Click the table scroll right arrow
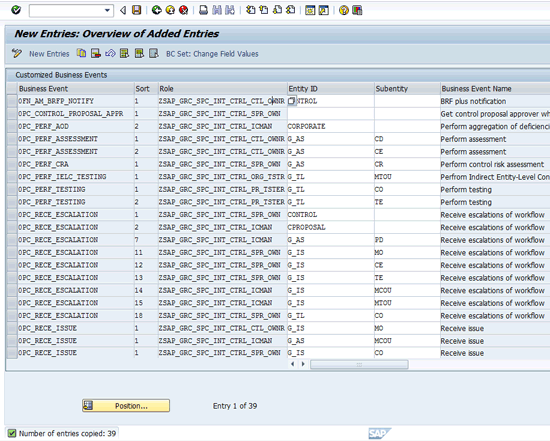The height and width of the screenshot is (441, 550). tap(303, 364)
